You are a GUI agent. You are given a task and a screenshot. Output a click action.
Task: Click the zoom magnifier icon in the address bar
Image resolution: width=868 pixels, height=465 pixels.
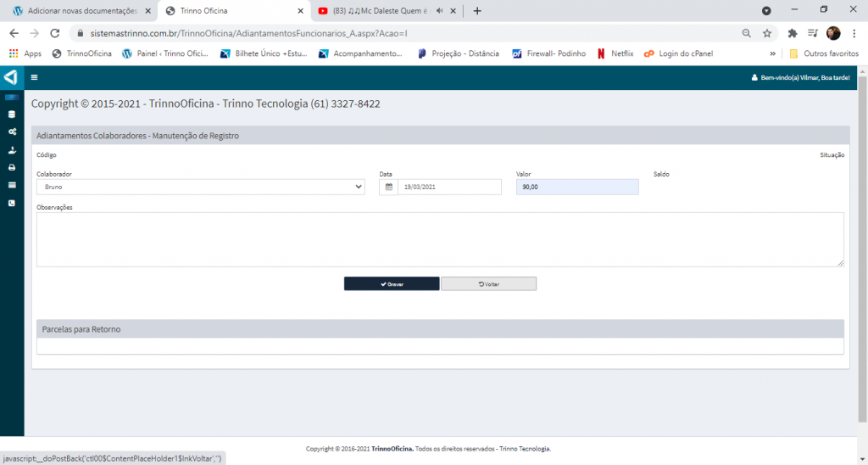747,33
